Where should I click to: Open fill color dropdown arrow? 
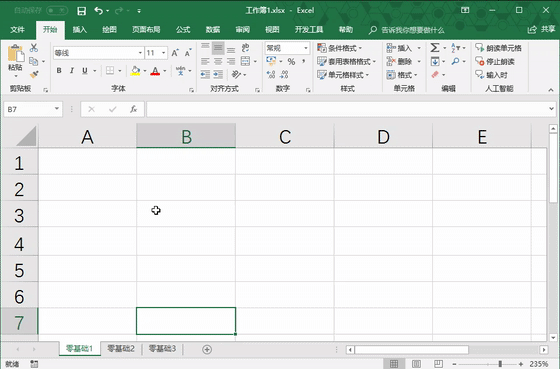click(x=145, y=71)
